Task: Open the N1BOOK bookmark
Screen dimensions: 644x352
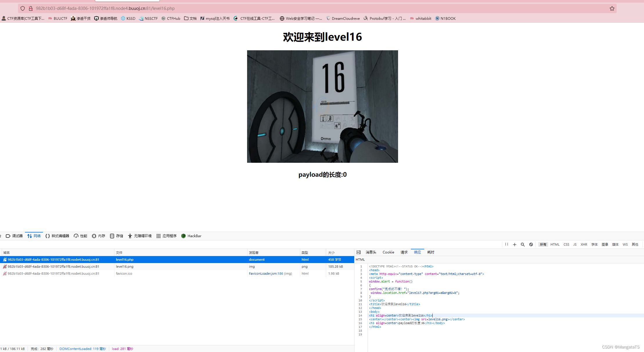Action: click(445, 18)
